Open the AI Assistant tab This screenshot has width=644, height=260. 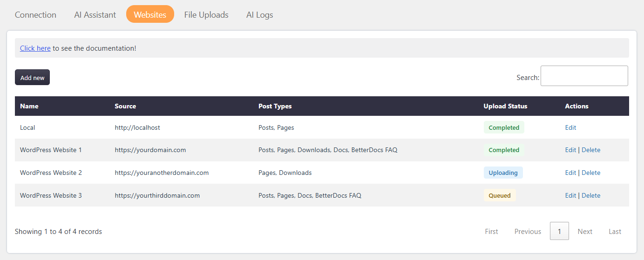pos(95,14)
